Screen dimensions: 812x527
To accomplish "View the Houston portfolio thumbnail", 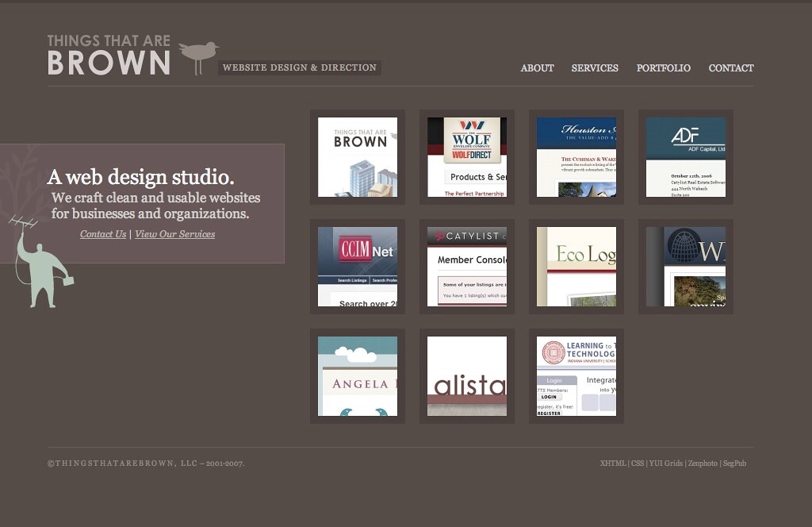I will coord(576,157).
